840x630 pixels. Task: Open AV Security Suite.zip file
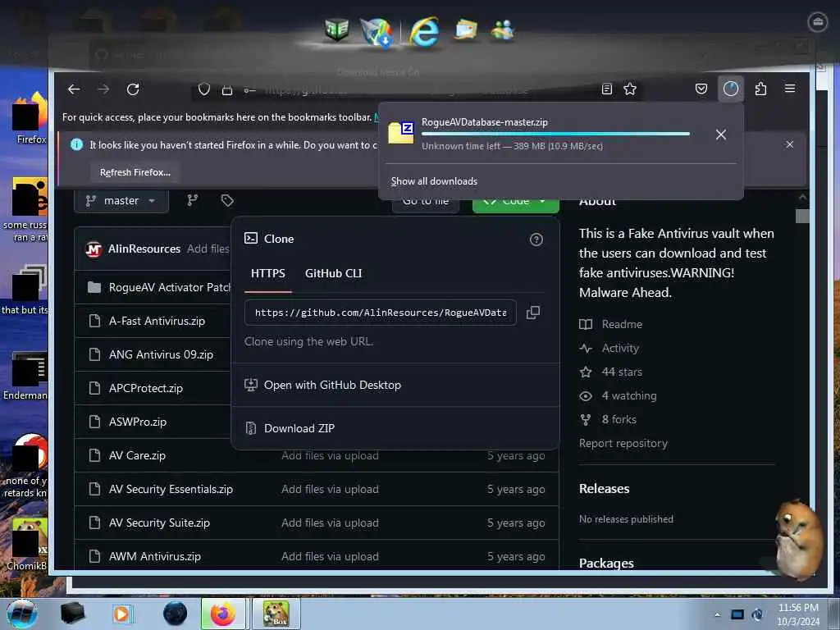(159, 523)
